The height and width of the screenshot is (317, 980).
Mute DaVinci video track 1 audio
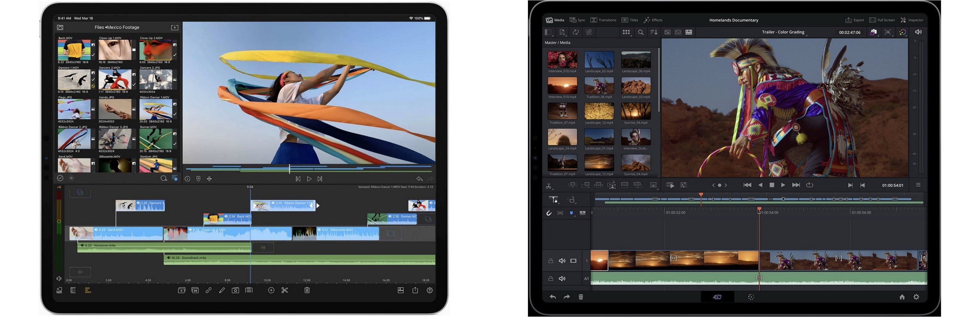562,261
